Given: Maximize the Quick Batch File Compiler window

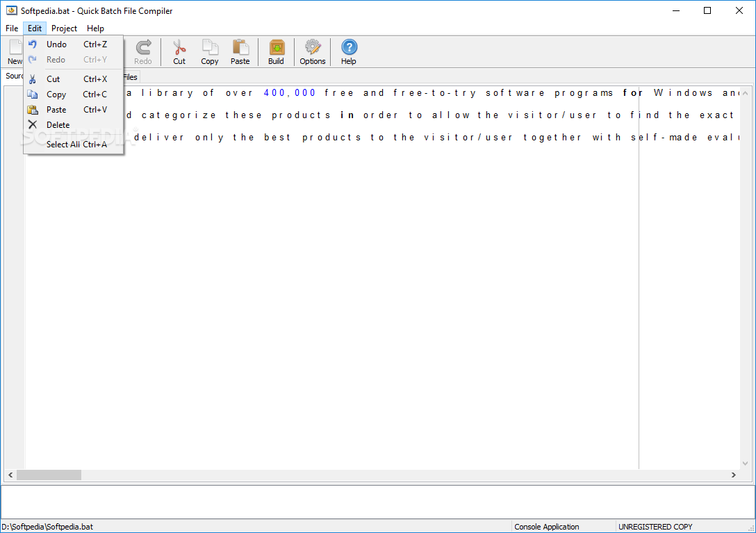Looking at the screenshot, I should (x=707, y=10).
